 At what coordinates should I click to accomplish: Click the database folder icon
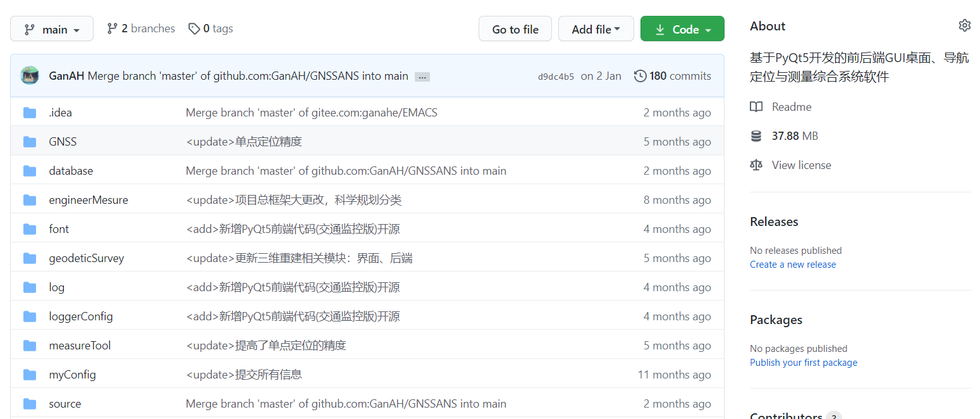click(x=30, y=171)
